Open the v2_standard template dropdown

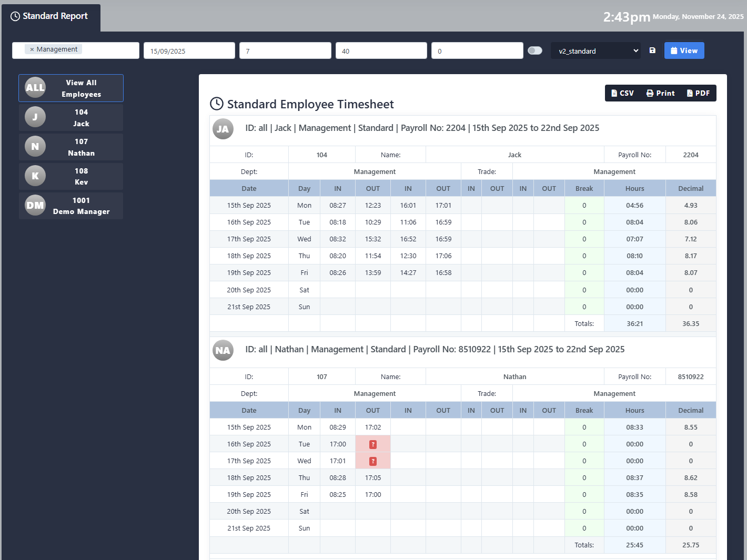point(596,50)
